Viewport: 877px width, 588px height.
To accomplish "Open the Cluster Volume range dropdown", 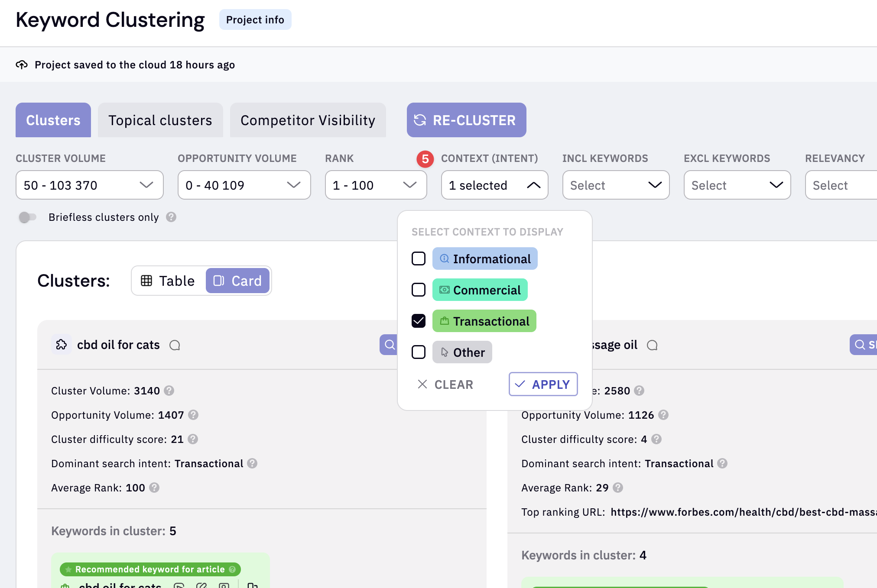I will (90, 185).
